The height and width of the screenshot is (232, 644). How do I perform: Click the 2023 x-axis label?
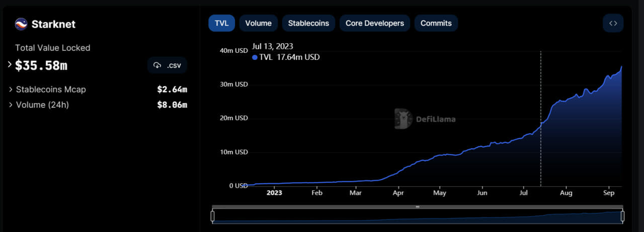274,193
